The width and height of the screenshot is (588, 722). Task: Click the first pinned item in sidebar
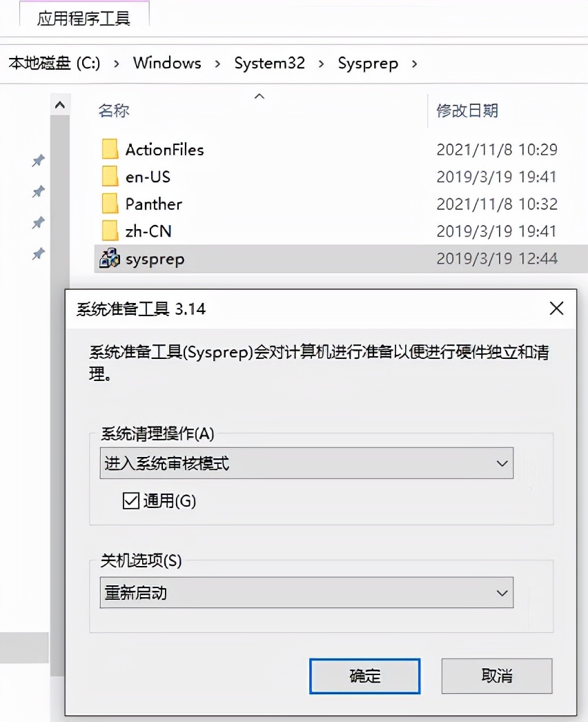(38, 161)
